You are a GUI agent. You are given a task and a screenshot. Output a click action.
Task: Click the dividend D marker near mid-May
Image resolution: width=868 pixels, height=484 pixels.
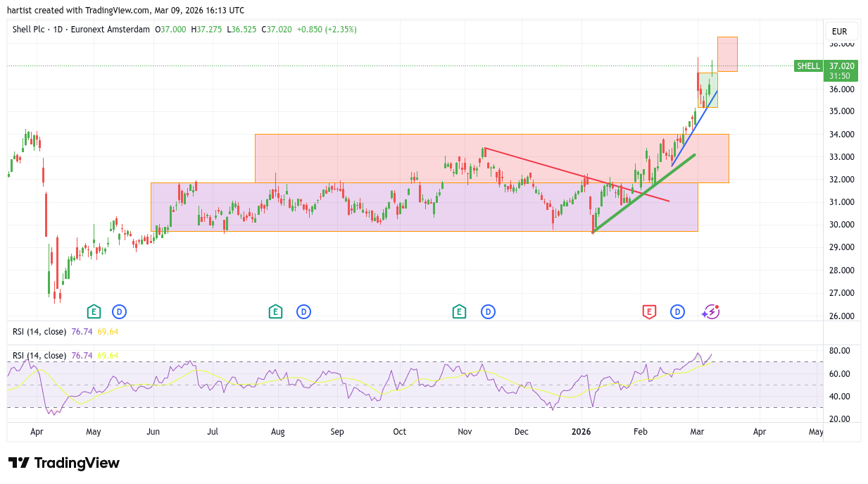(x=119, y=311)
